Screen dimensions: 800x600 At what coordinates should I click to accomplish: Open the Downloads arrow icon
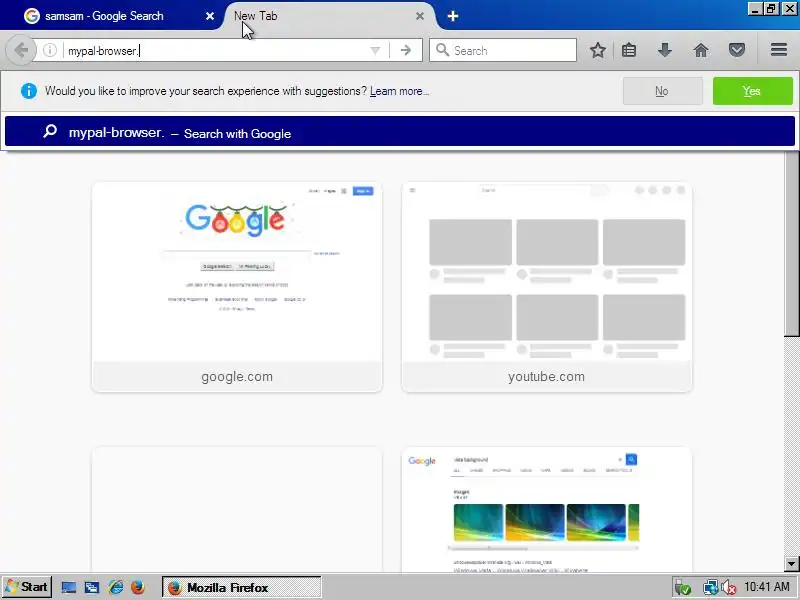click(x=664, y=50)
